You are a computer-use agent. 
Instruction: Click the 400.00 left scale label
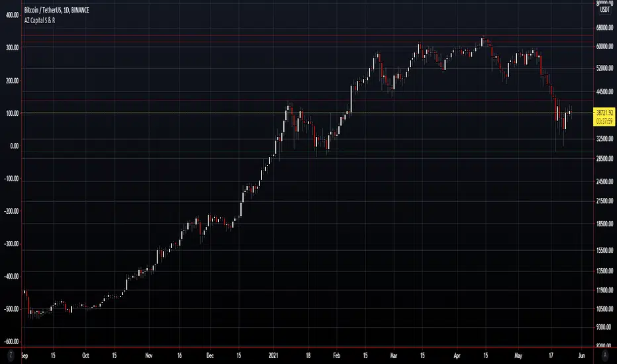point(12,15)
